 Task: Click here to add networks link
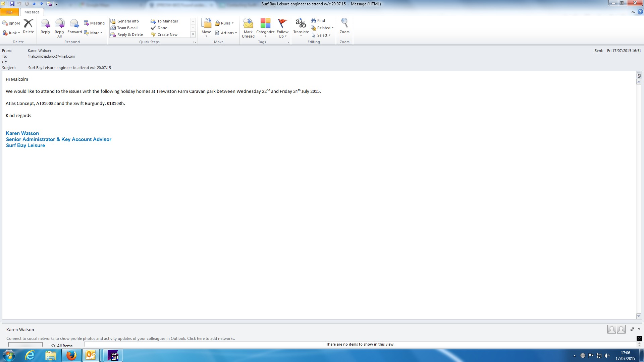point(211,339)
